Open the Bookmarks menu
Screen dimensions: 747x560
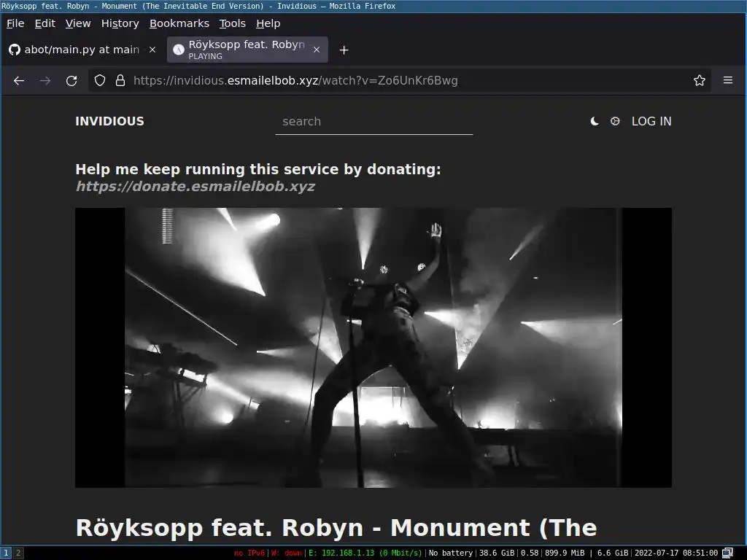(179, 23)
